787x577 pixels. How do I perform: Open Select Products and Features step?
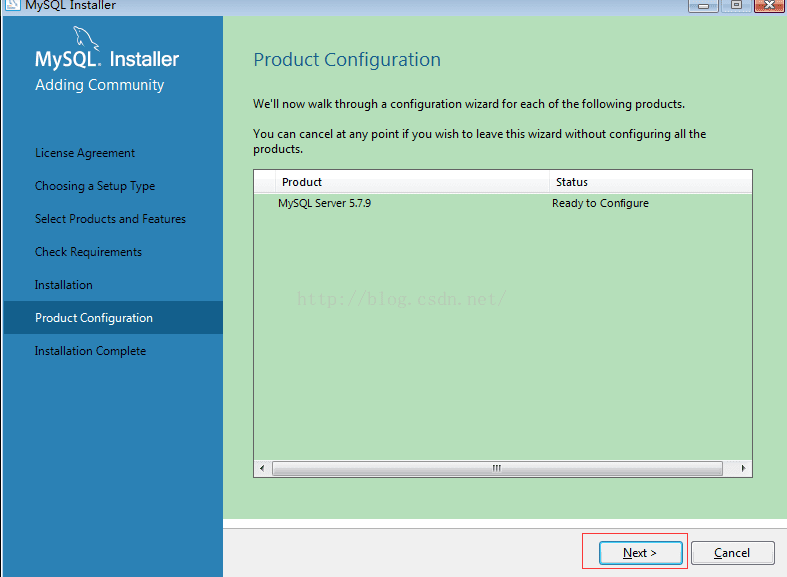(110, 219)
